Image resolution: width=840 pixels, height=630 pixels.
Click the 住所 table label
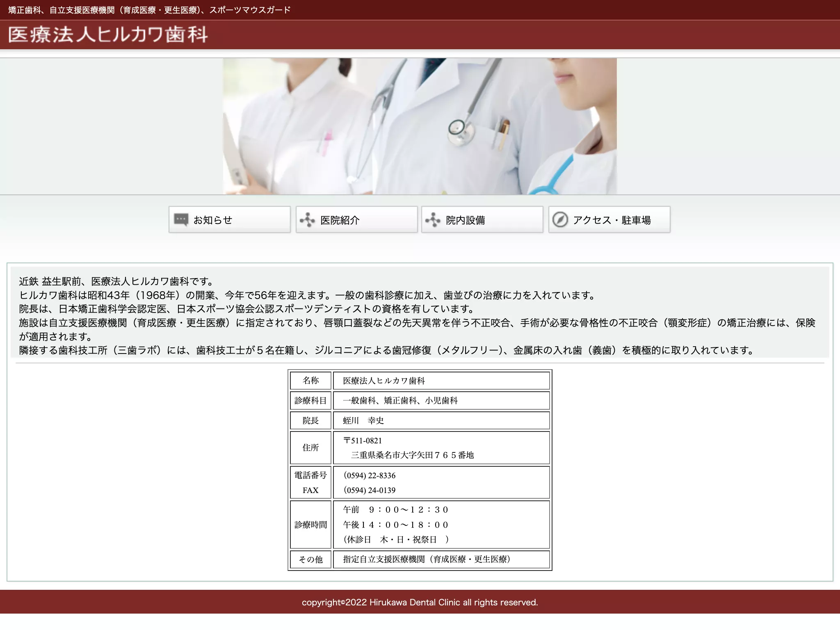310,447
